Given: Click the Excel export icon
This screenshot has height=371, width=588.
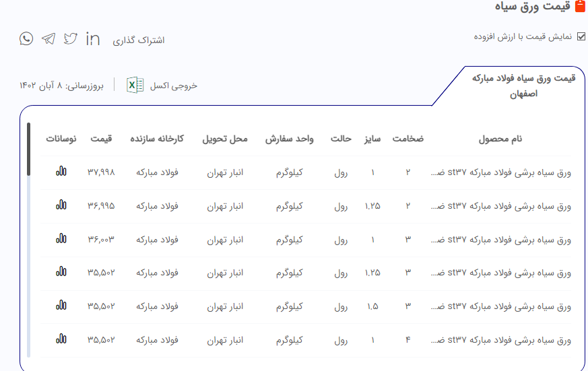Looking at the screenshot, I should [x=135, y=86].
